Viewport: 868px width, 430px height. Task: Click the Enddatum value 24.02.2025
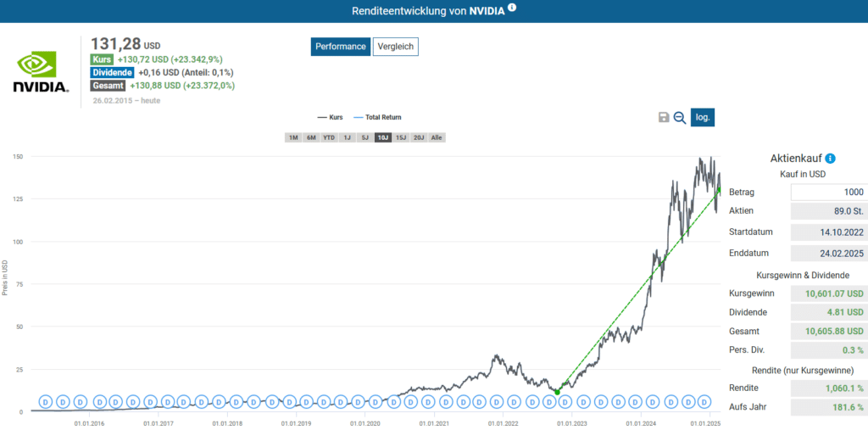coord(829,254)
